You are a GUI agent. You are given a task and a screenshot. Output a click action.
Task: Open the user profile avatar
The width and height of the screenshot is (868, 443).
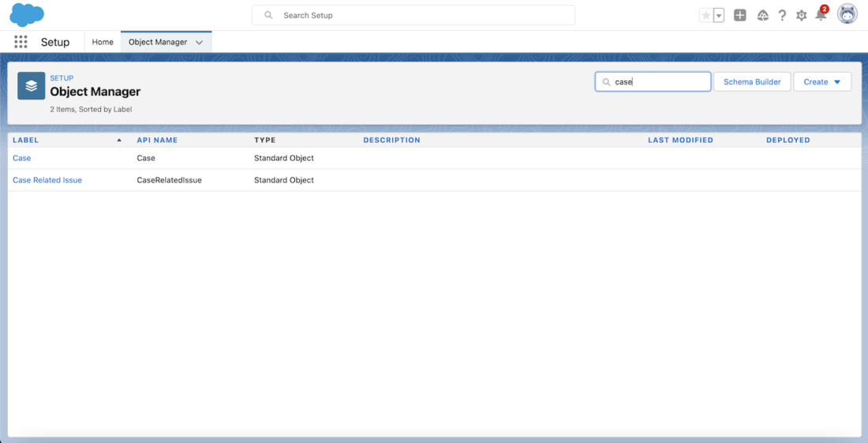click(x=847, y=14)
